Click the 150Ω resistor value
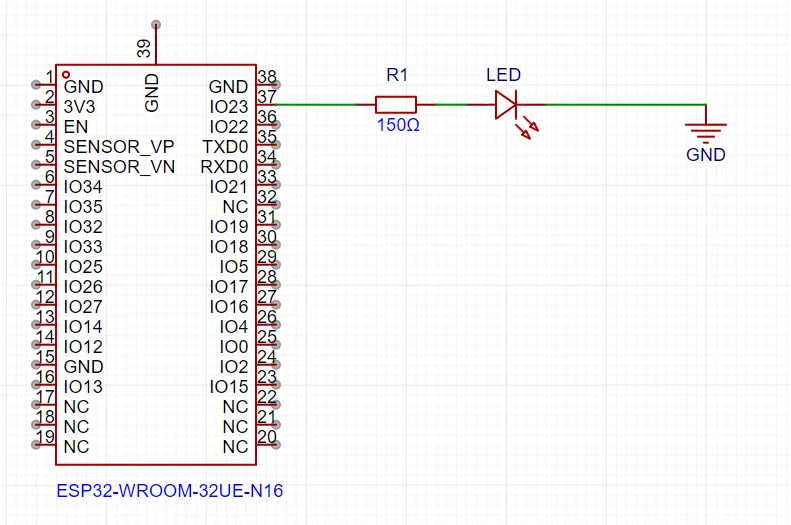 pos(398,125)
